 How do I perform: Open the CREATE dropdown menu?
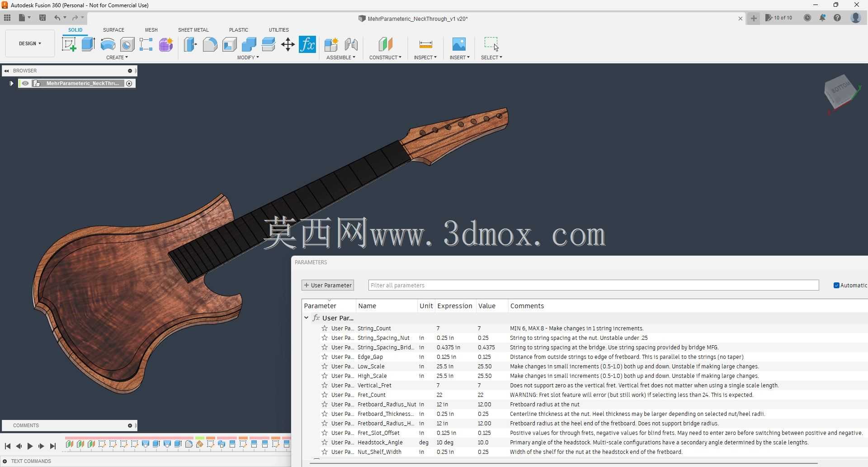tap(117, 57)
